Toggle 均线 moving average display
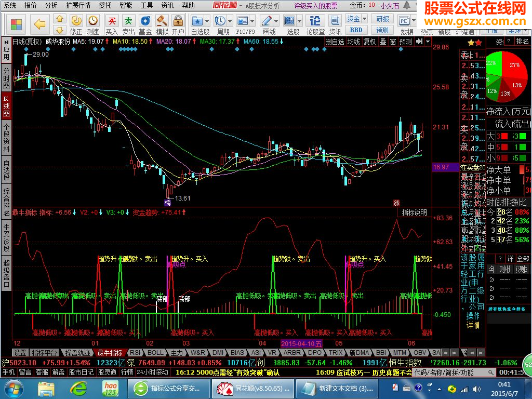Screen dimensions: 532x399 click(x=353, y=42)
